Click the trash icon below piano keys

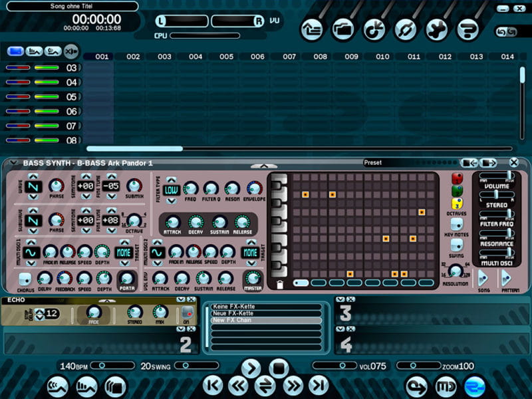pyautogui.click(x=280, y=285)
